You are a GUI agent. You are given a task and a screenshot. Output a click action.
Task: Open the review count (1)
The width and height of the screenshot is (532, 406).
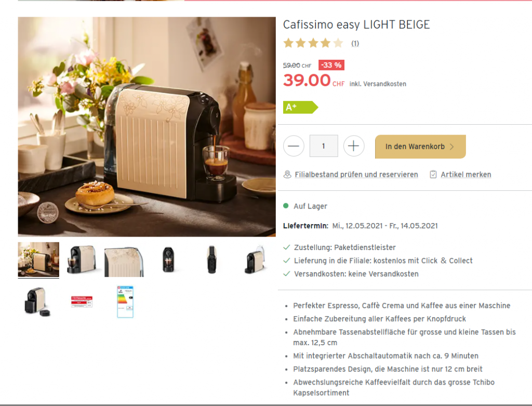(355, 44)
